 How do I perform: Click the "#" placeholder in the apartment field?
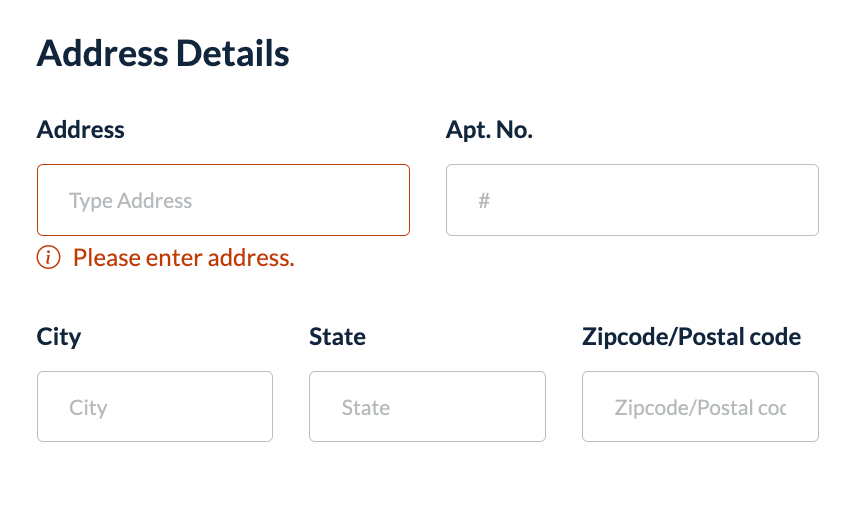tap(484, 201)
